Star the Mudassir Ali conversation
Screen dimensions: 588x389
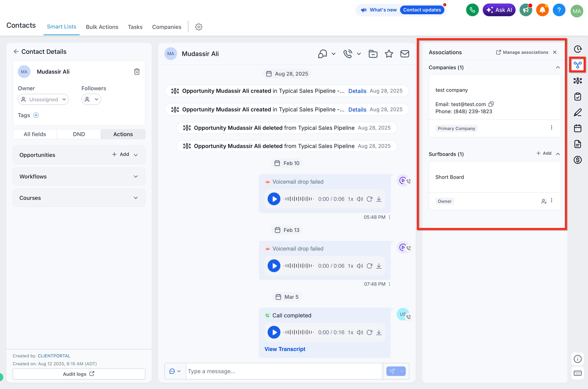pyautogui.click(x=389, y=54)
